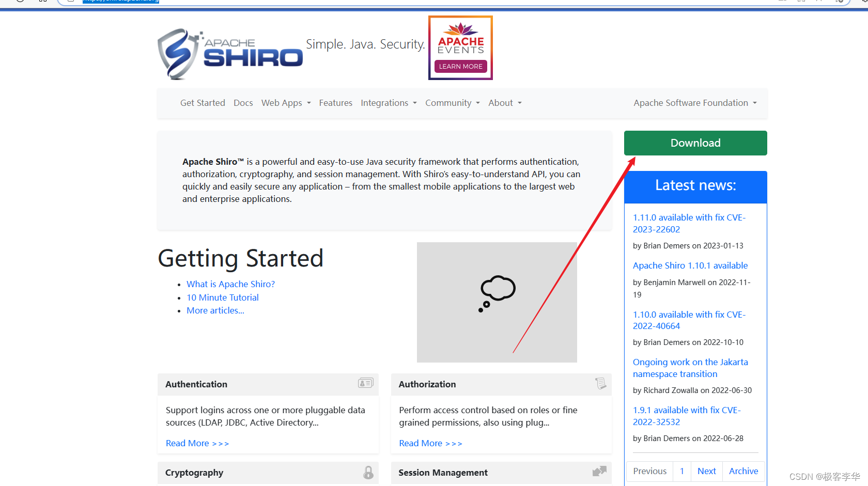Open the 10 Minute Tutorial link
This screenshot has width=868, height=486.
click(223, 297)
